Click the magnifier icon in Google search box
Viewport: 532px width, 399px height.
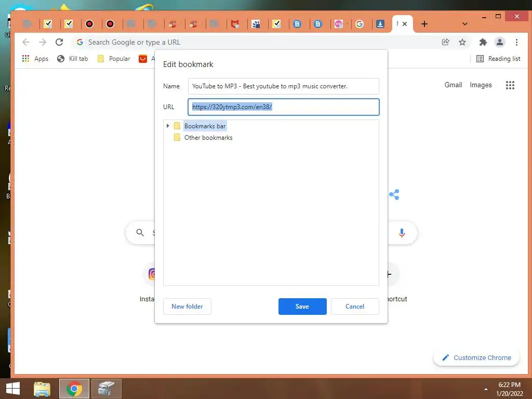point(140,232)
